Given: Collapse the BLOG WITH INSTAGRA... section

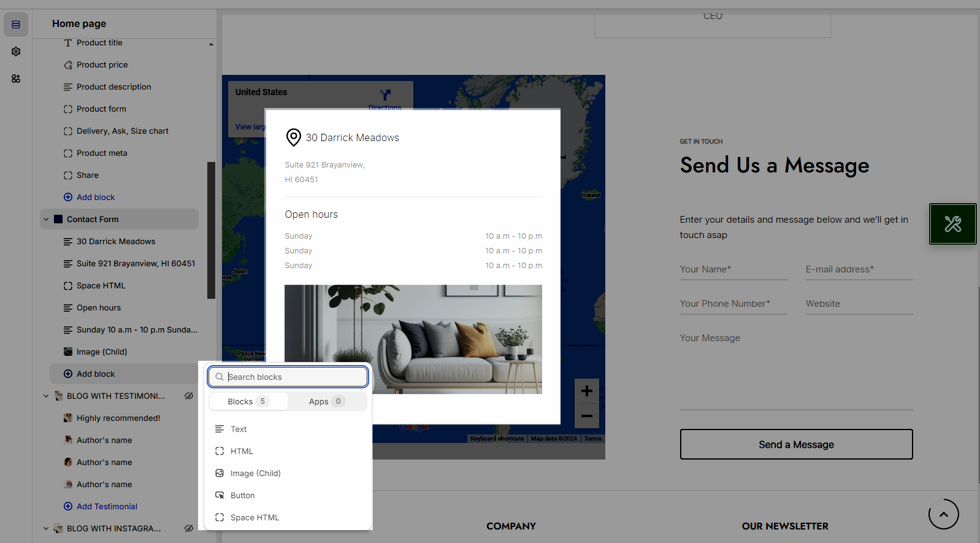Looking at the screenshot, I should point(46,529).
